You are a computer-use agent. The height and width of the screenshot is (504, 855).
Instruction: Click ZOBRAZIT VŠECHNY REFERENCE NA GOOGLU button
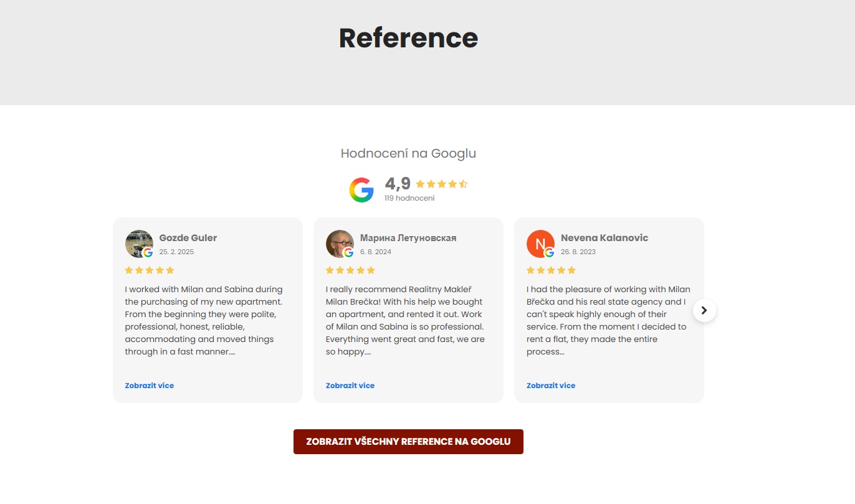click(408, 441)
